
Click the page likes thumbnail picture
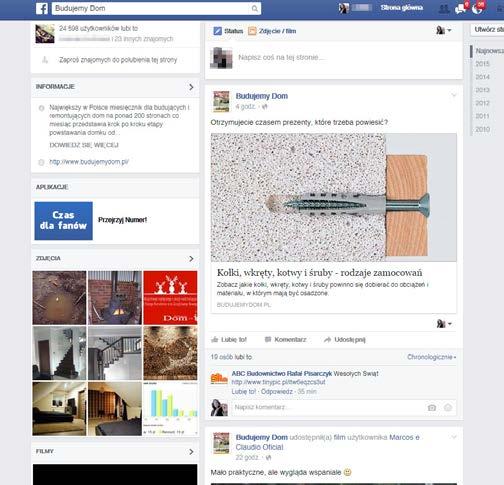pos(45,34)
